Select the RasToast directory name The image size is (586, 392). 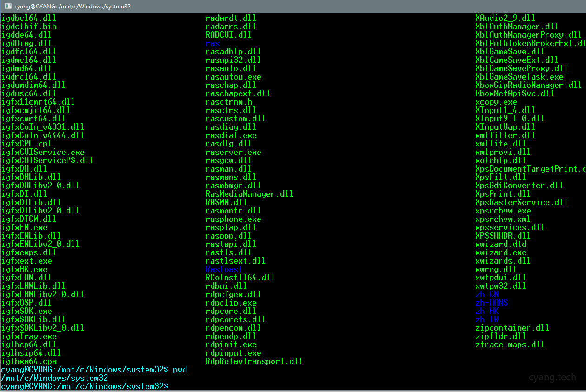[x=224, y=269]
